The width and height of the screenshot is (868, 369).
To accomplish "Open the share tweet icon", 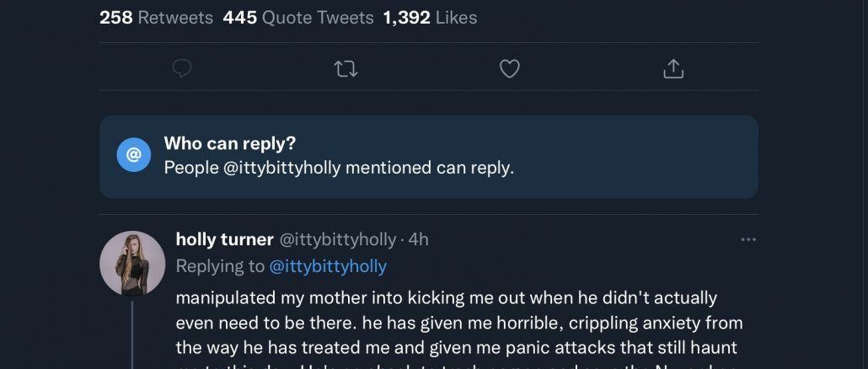I will (x=673, y=69).
